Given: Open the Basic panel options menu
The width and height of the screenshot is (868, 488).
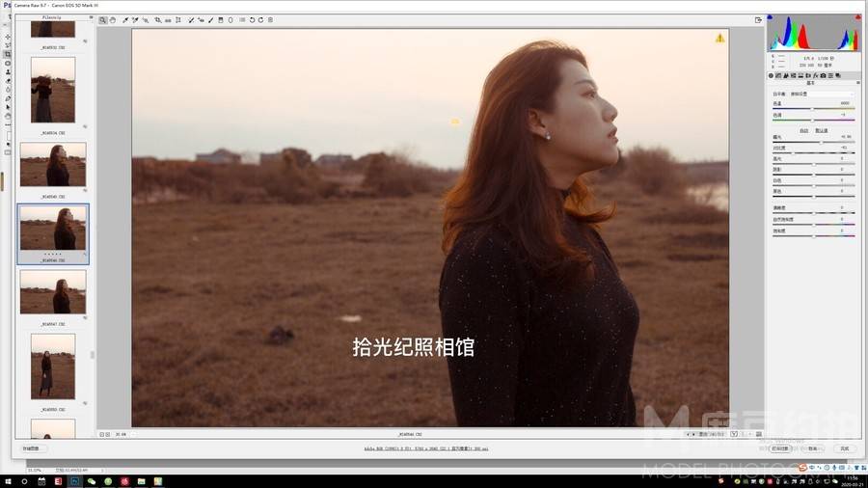Looking at the screenshot, I should tap(858, 82).
